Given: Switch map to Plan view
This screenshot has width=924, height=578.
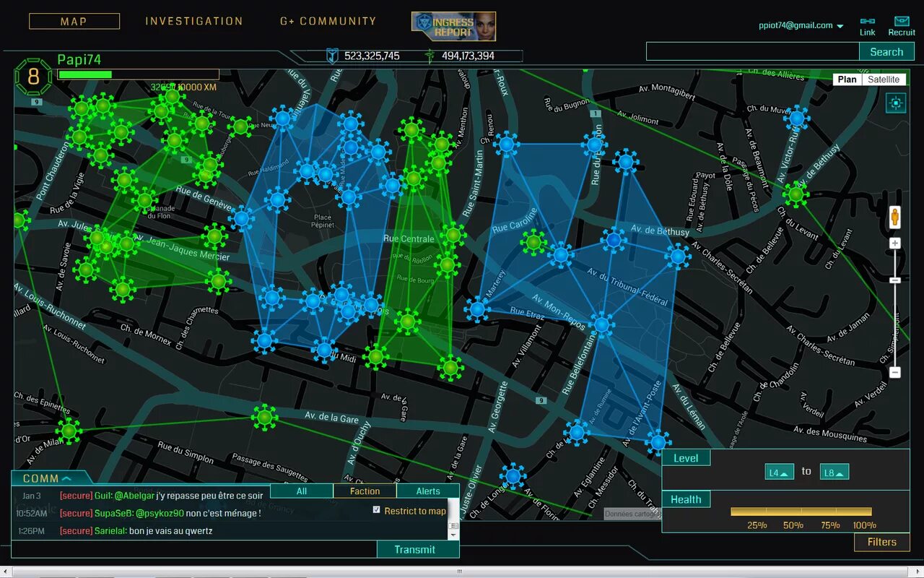Looking at the screenshot, I should [847, 79].
